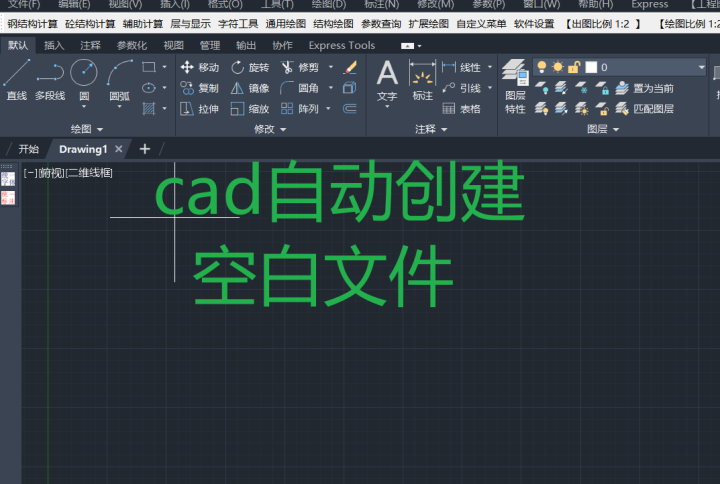Viewport: 720px width, 484px height.
Task: Switch to the Insert (插入) ribbon tab
Action: (54, 45)
